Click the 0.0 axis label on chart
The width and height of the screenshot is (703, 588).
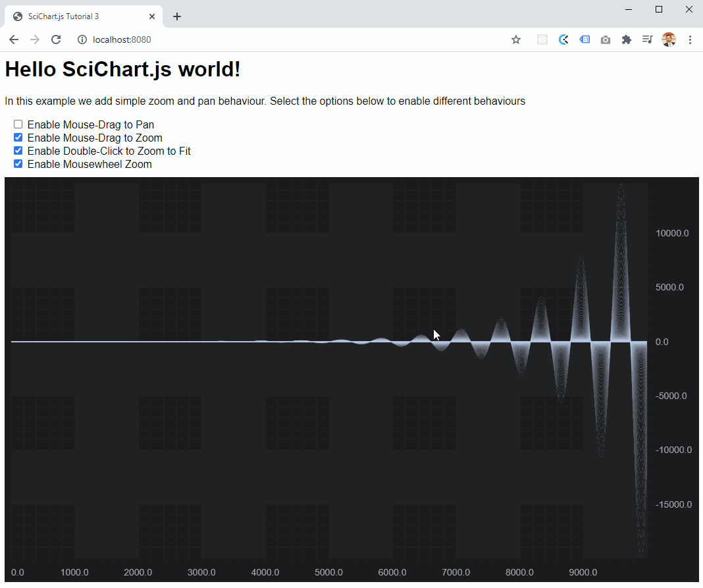[x=661, y=341]
